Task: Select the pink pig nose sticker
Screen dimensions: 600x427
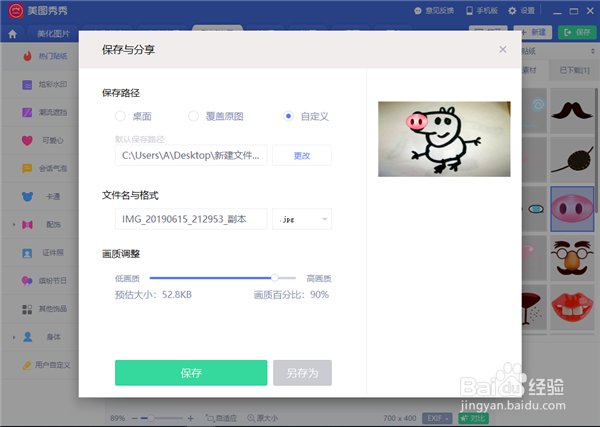Action: (x=572, y=209)
